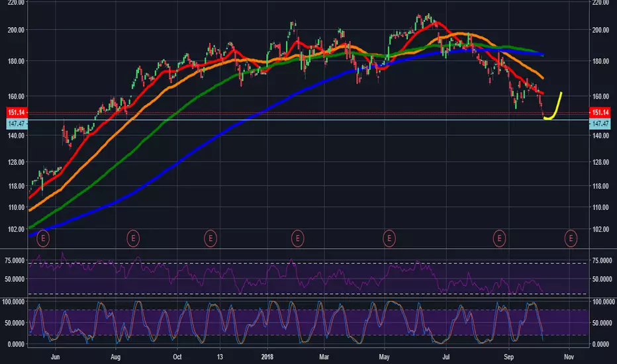Select the earnings marker above May

click(x=389, y=238)
